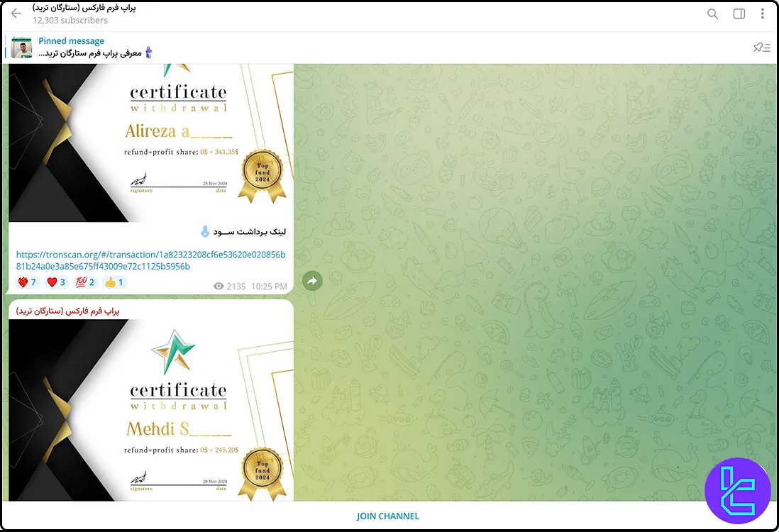
Task: Open the Alireza withdrawal certificate image
Action: (150, 142)
